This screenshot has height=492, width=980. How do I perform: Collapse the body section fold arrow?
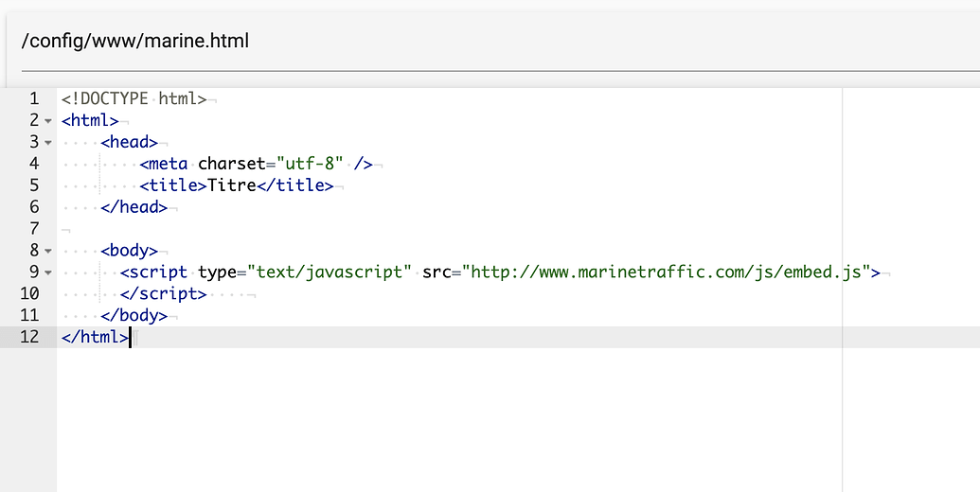point(47,251)
